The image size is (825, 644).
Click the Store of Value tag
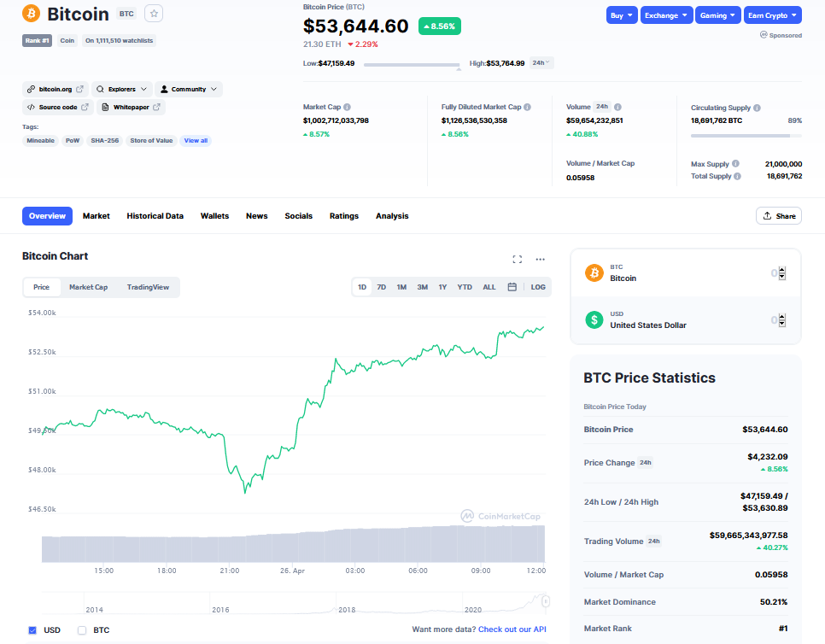tap(151, 140)
